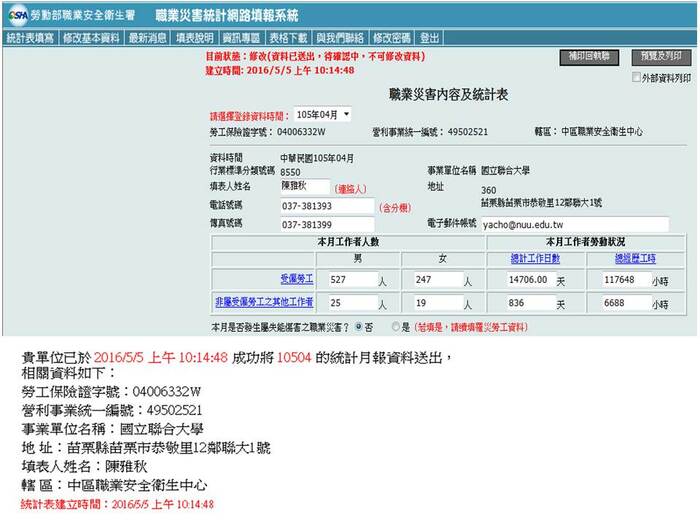Click the fax number field 037-381399
This screenshot has width=700, height=525.
pos(327,224)
